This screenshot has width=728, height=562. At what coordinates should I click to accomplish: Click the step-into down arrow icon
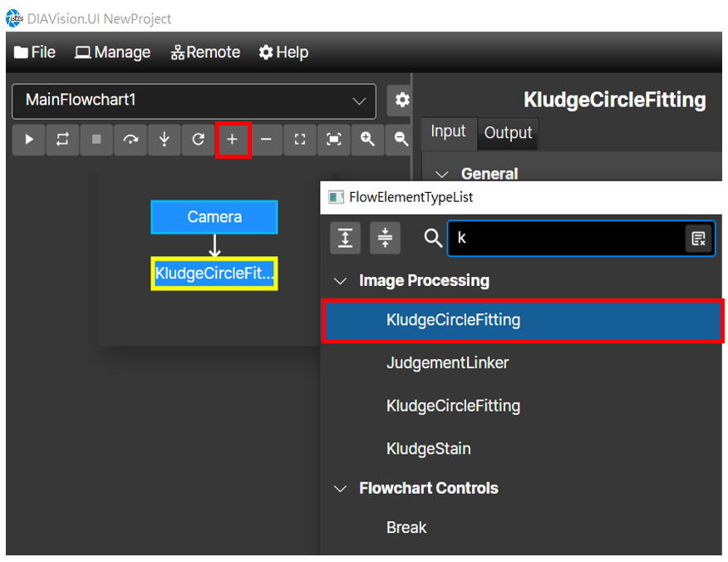165,140
